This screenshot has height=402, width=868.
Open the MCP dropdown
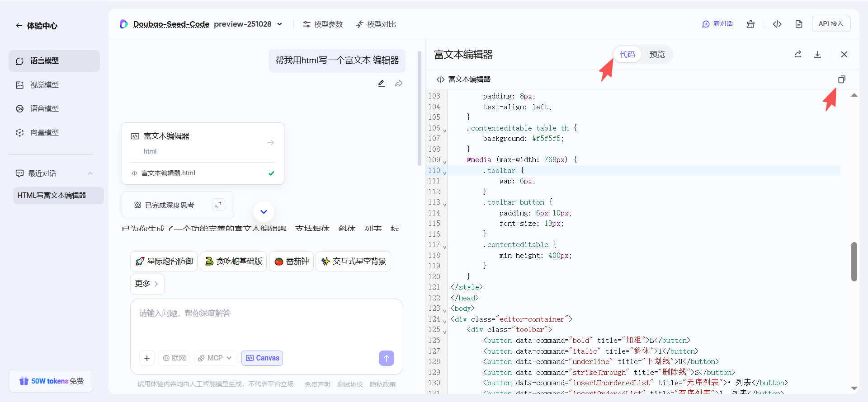point(216,358)
